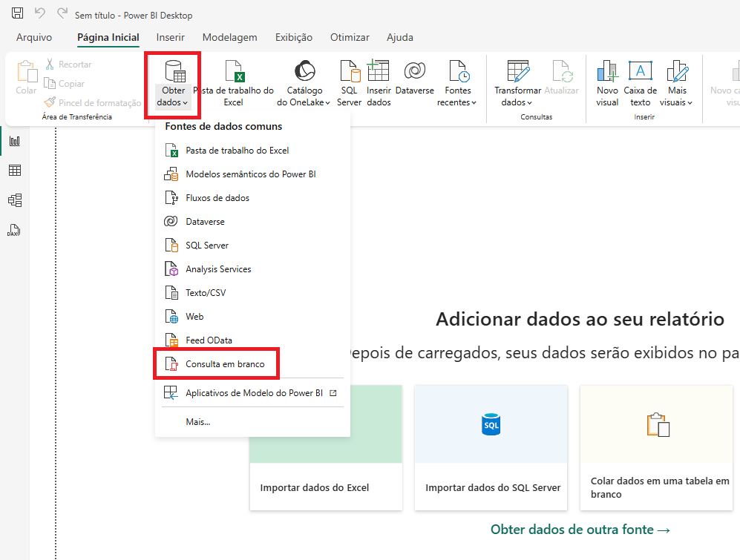
Task: Select the Web data source
Action: [x=252, y=317]
